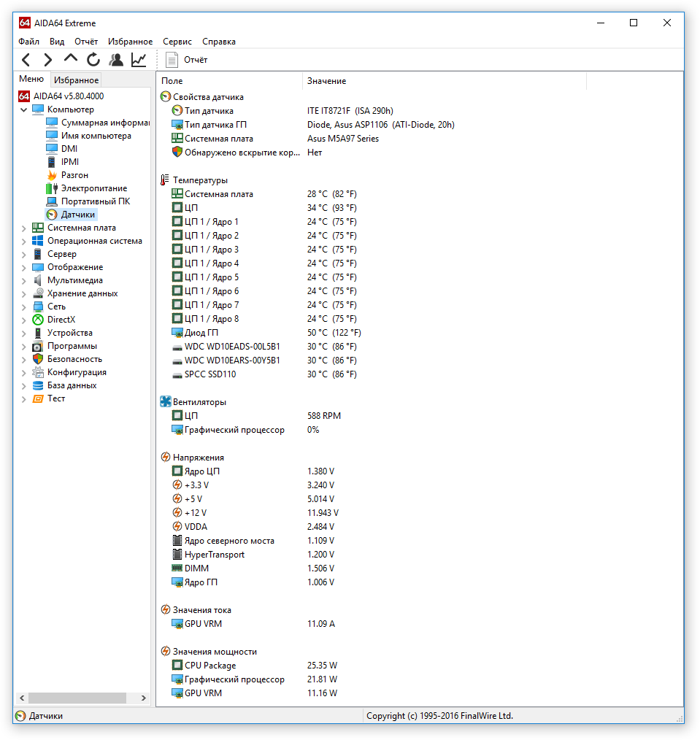Select the DMI icon in the tree
The height and width of the screenshot is (740, 700).
point(51,149)
